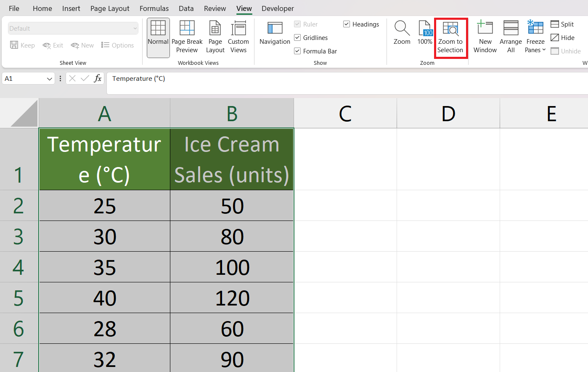
Task: Switch to the Data tab
Action: click(x=186, y=8)
